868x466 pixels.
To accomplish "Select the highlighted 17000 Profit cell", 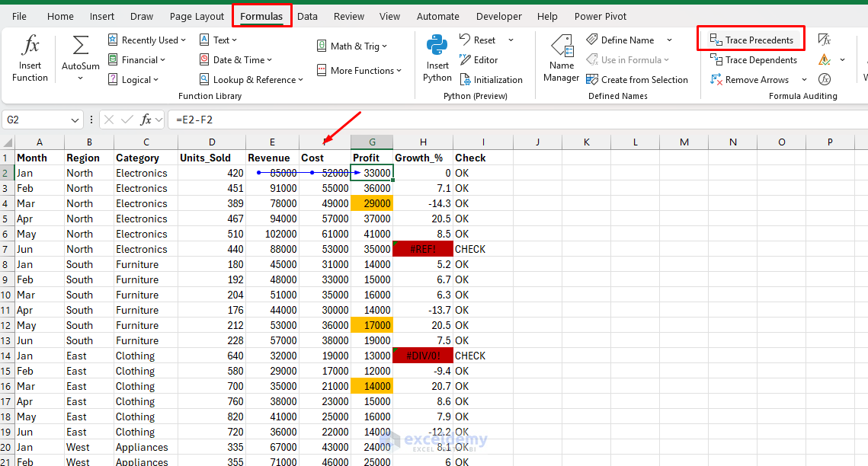I will [x=372, y=326].
